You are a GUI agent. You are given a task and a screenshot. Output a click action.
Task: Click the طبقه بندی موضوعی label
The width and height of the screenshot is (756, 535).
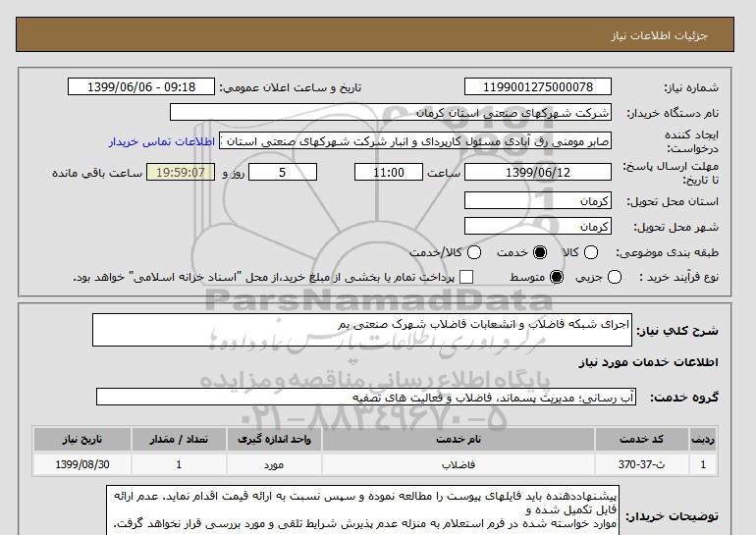(668, 252)
